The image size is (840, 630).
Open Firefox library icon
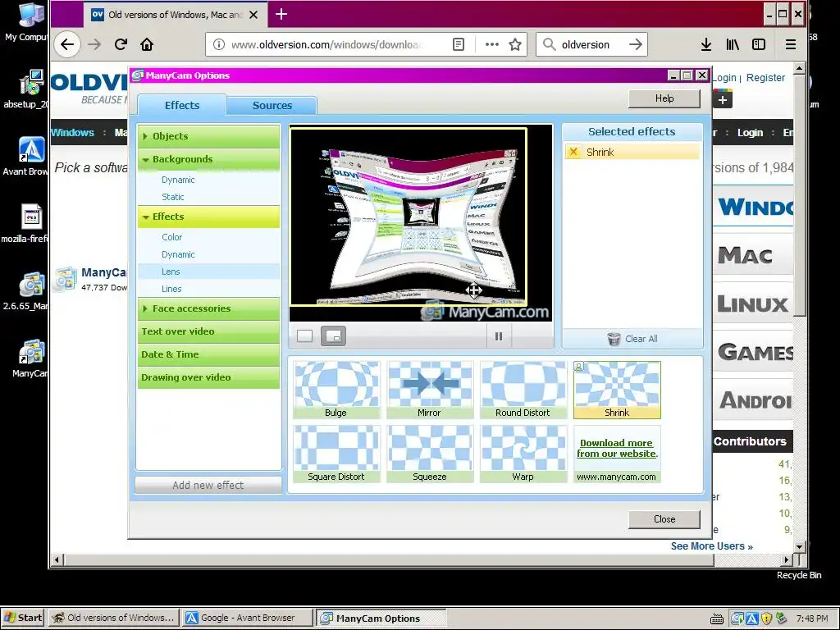[x=733, y=44]
